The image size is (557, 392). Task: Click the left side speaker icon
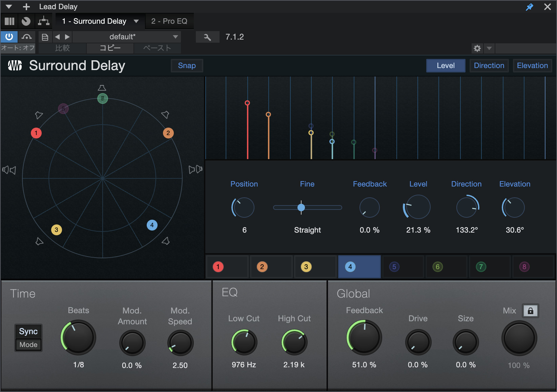click(9, 170)
